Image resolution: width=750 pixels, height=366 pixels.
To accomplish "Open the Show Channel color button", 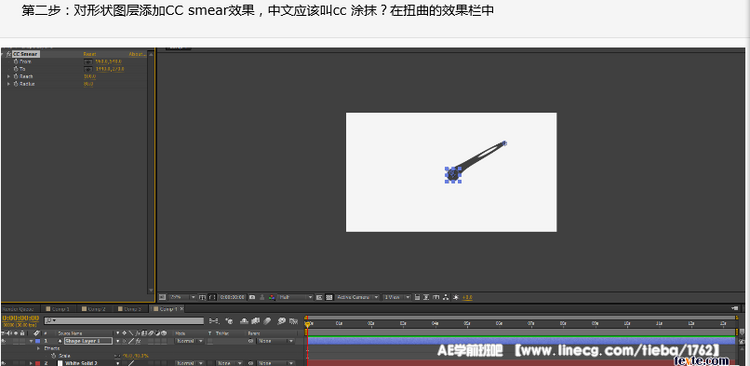I will tap(272, 297).
